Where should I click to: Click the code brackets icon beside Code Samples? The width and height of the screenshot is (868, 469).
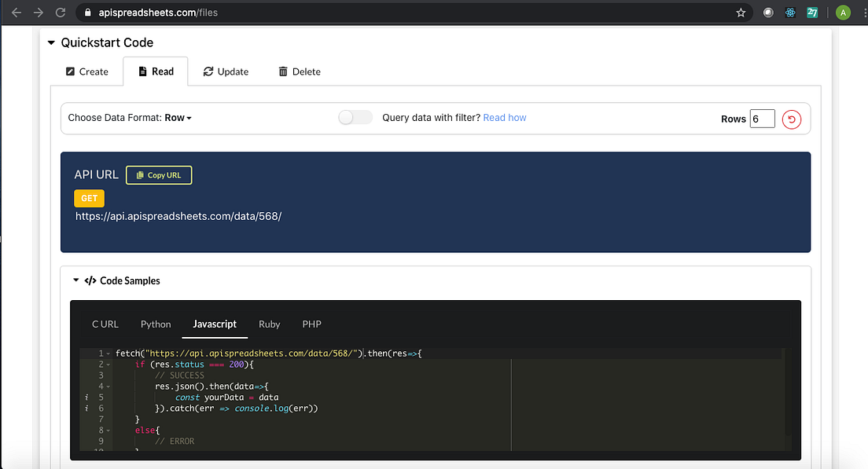click(x=90, y=280)
